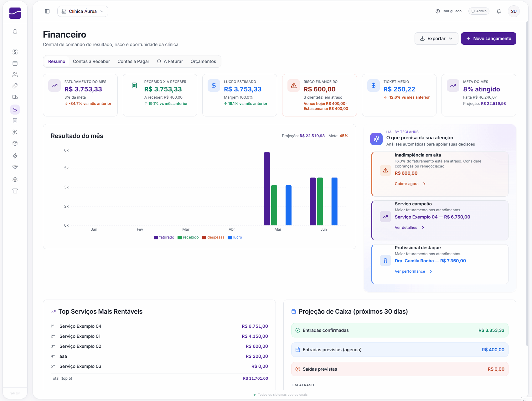Click the documents copy icon in sidebar
The image size is (532, 401).
(15, 86)
